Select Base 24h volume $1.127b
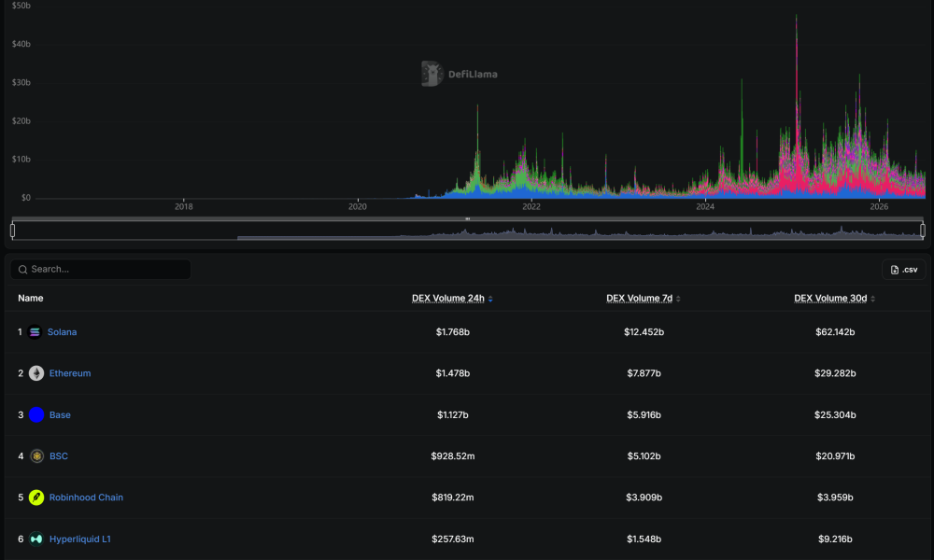 [x=453, y=414]
